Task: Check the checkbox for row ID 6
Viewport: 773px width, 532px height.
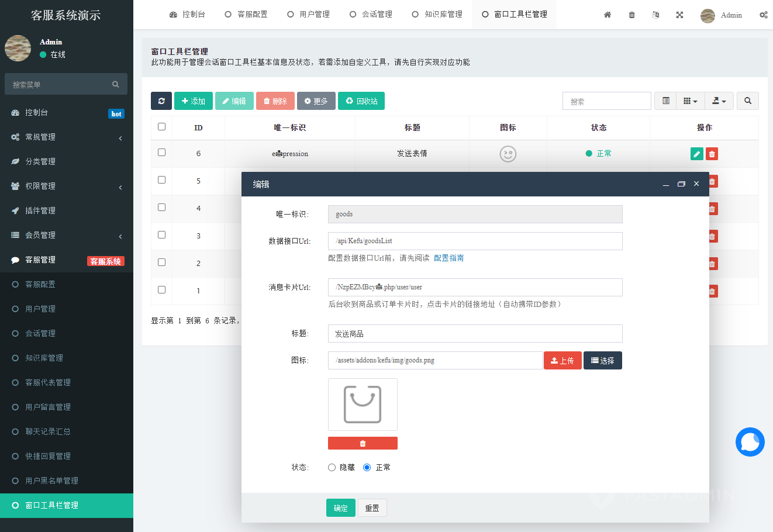Action: point(161,153)
